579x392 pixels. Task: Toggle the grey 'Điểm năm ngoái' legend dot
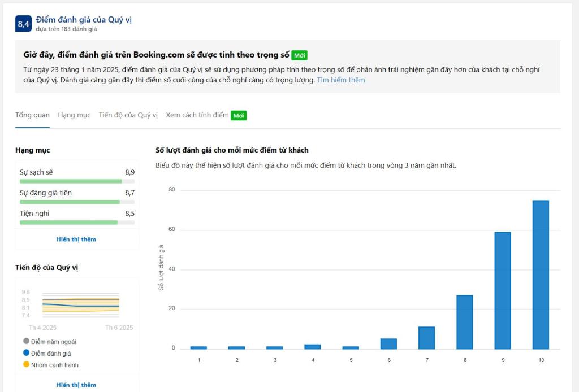click(x=26, y=341)
